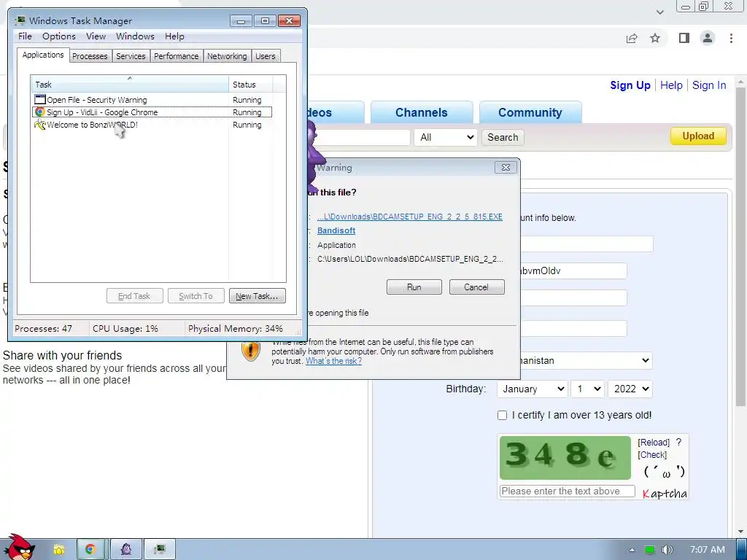Click Run in the Security Warning
The image size is (747, 560).
pyautogui.click(x=414, y=287)
